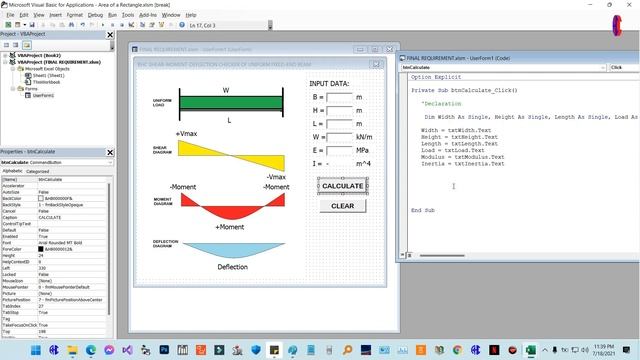Click the ForeColor property black swatch

pyautogui.click(x=40, y=249)
